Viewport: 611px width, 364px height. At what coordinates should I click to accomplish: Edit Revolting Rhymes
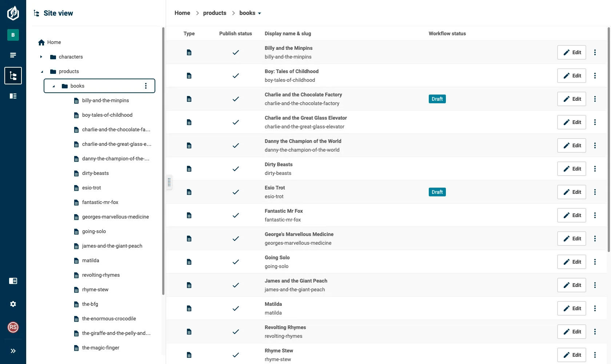tap(572, 332)
